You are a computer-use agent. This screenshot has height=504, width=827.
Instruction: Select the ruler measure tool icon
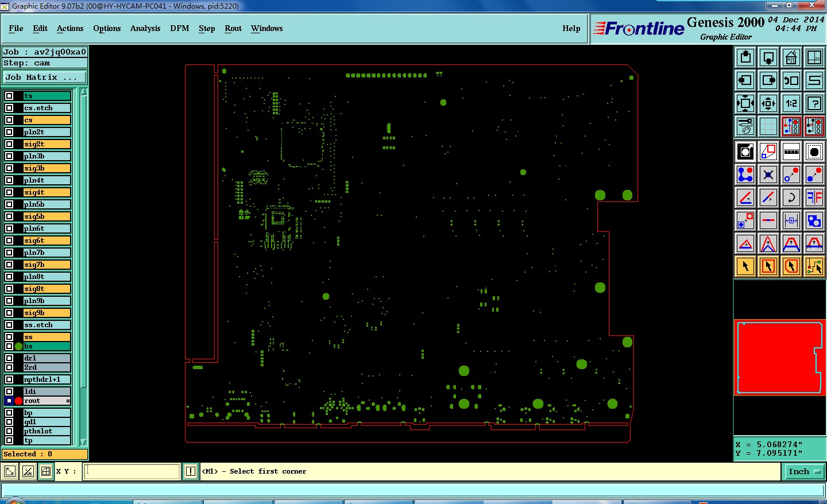(791, 152)
